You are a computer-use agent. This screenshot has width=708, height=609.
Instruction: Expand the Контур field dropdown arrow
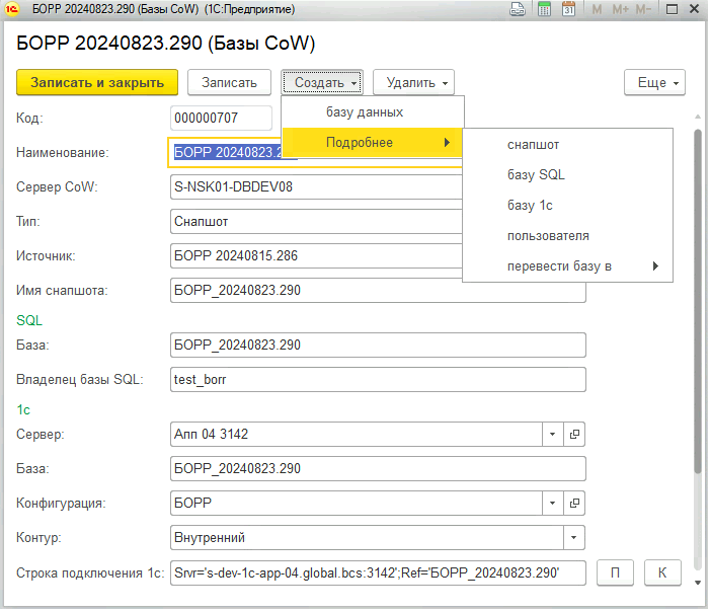tap(574, 537)
